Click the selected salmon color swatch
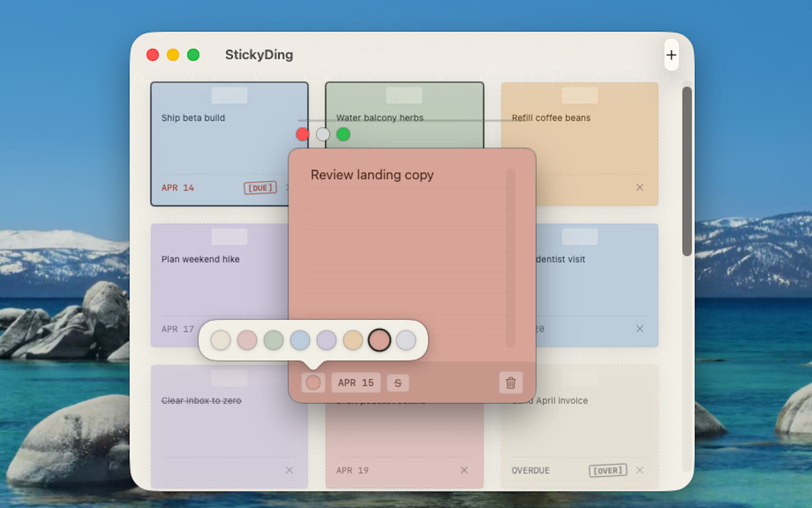This screenshot has width=812, height=508. (379, 340)
